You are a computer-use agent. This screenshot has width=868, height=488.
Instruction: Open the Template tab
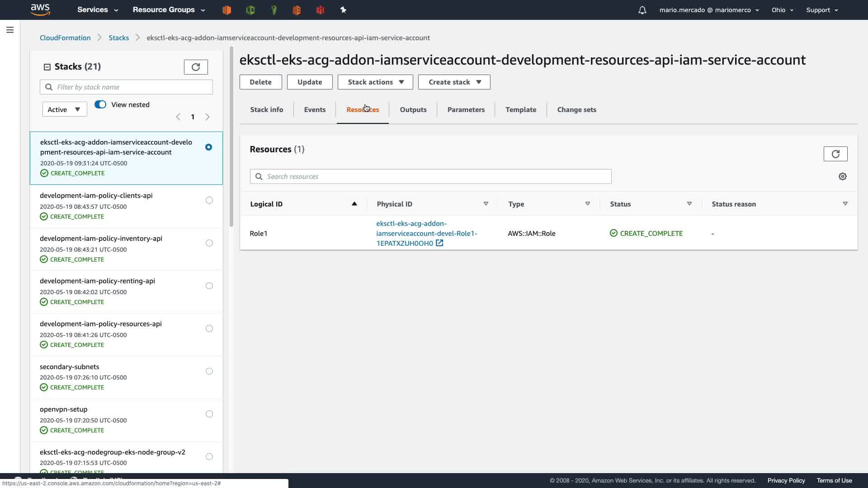point(520,109)
